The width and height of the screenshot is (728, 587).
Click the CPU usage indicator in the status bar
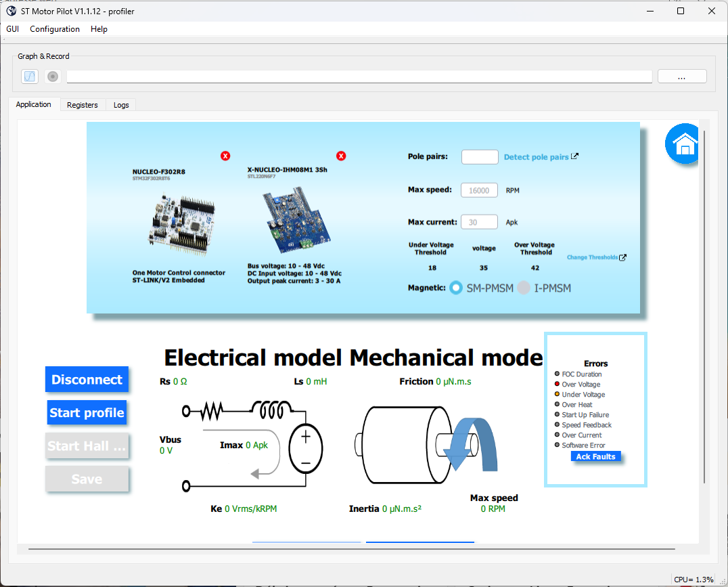point(693,580)
